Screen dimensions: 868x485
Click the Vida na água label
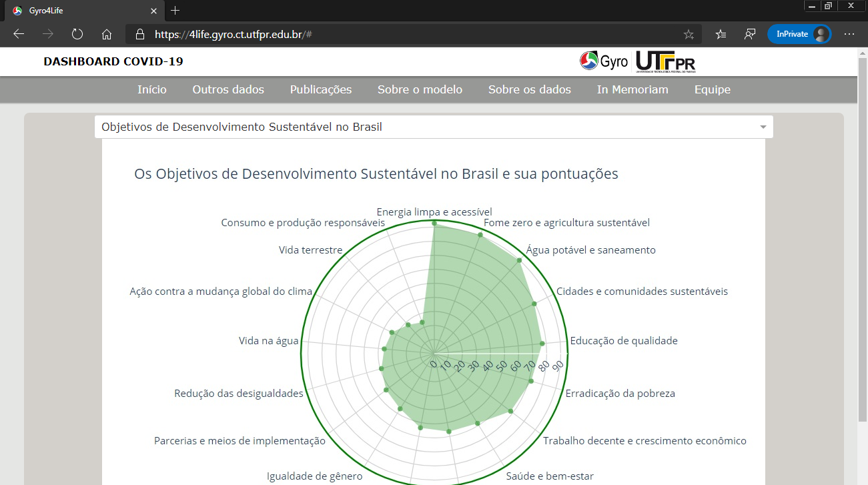269,341
